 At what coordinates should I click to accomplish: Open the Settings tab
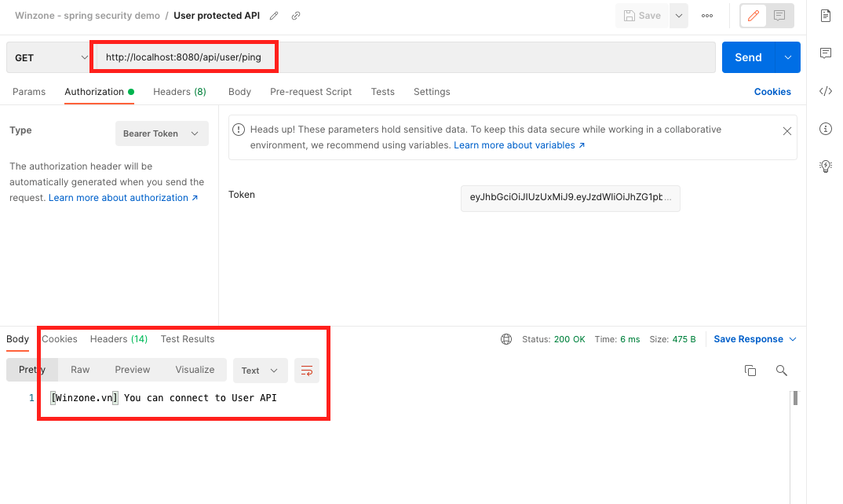point(432,91)
